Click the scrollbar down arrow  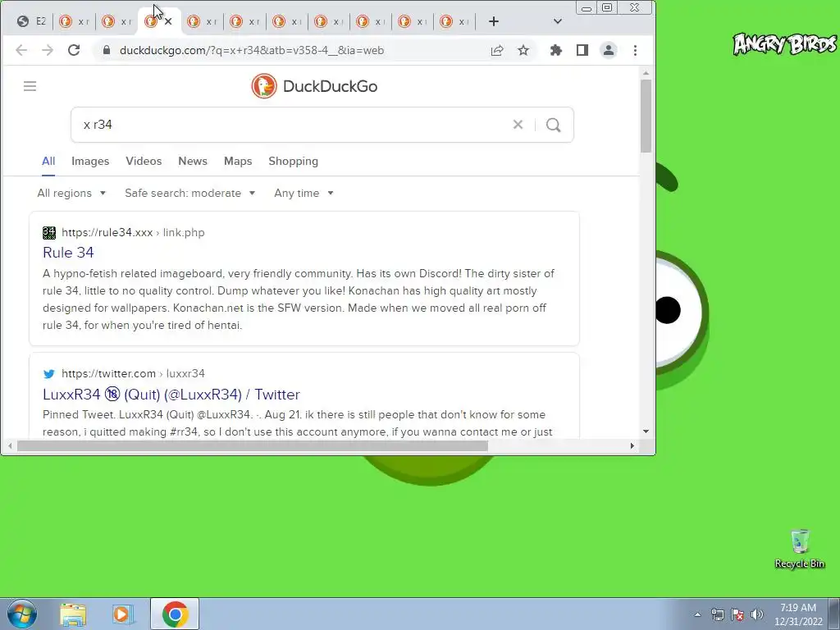click(646, 431)
